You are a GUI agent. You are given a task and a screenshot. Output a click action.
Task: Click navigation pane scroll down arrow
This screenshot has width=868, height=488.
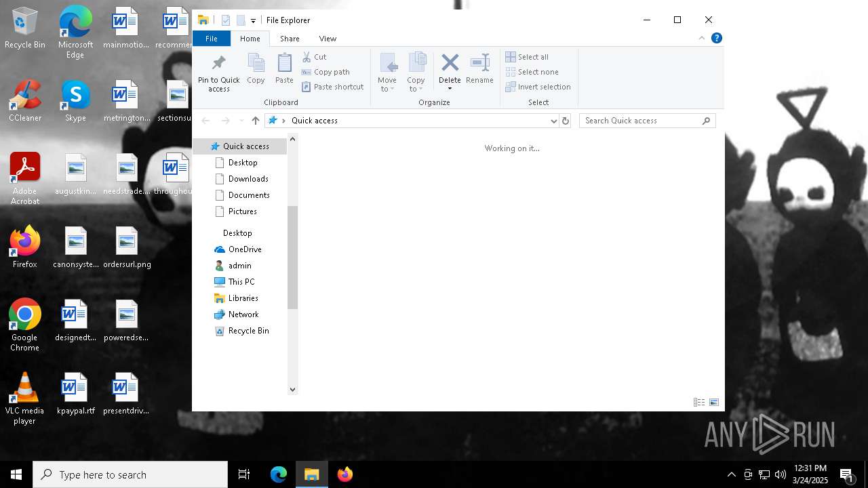tap(292, 390)
